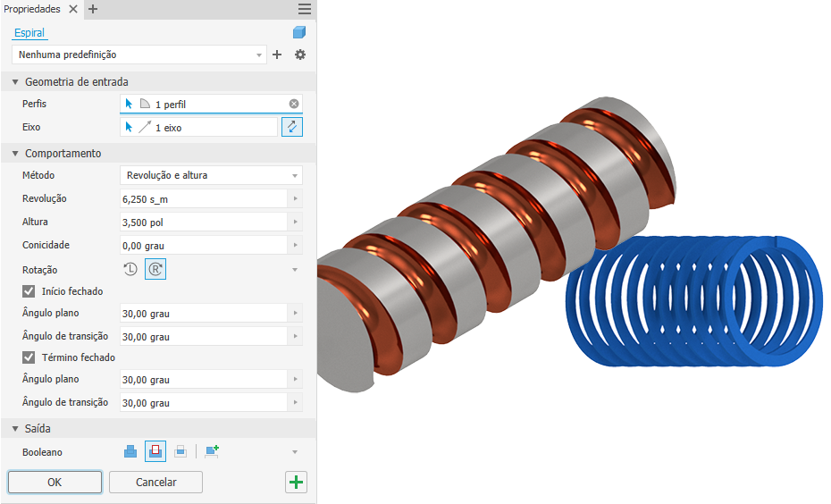Click the Eixo selection arrow cursor icon
This screenshot has height=504, width=831.
[129, 127]
